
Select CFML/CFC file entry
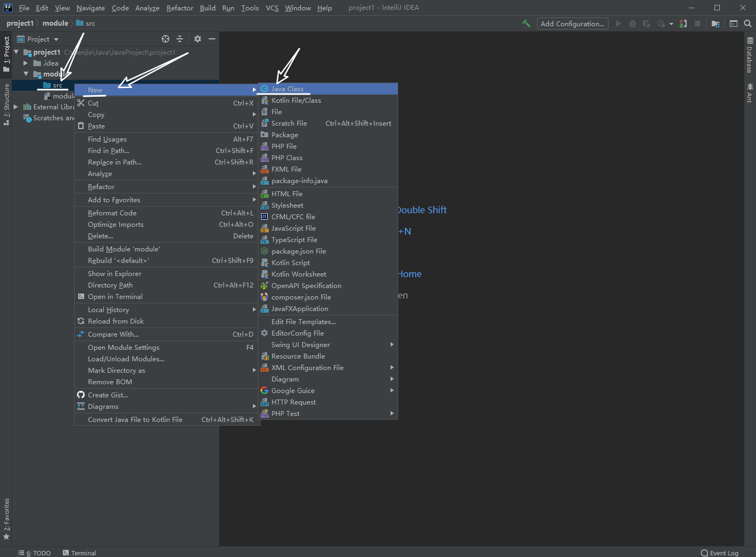point(328,216)
